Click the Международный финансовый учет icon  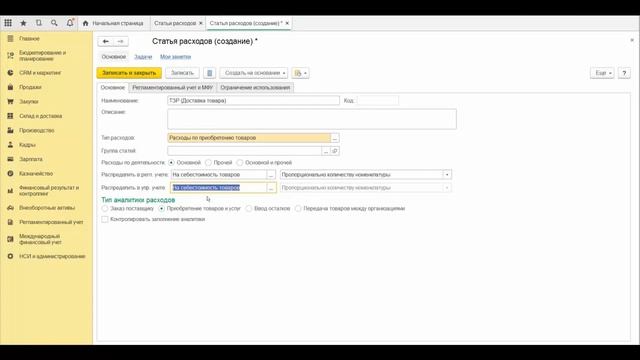10,239
